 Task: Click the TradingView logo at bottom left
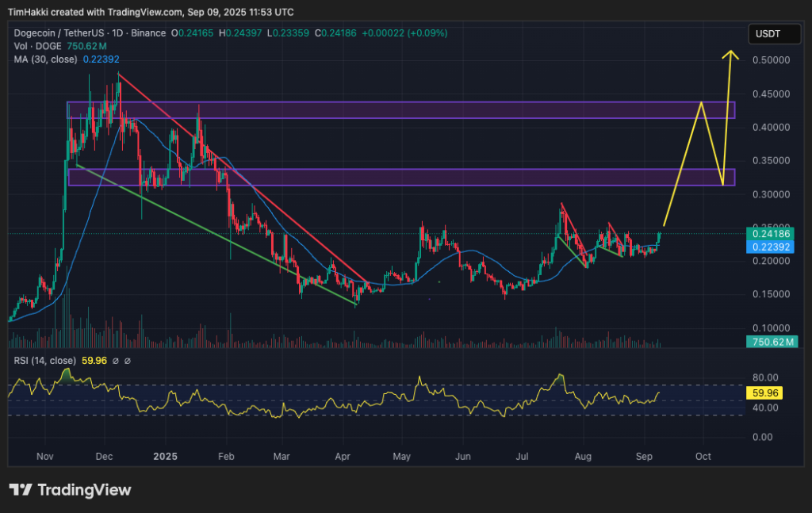coord(70,491)
